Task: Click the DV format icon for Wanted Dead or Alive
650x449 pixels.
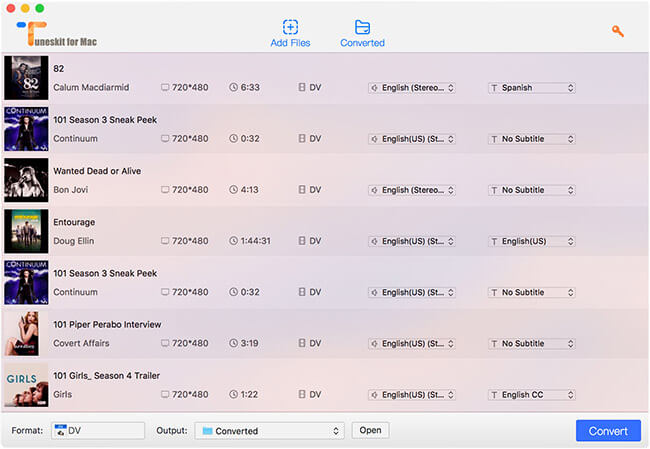Action: (x=302, y=190)
